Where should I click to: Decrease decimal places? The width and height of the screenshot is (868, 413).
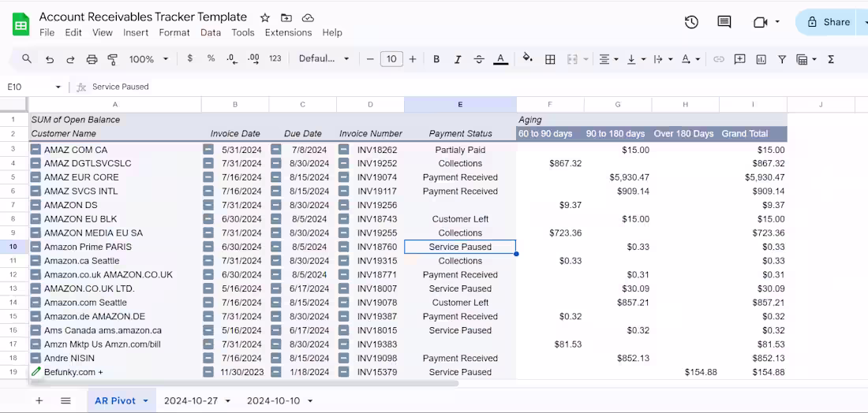(233, 58)
